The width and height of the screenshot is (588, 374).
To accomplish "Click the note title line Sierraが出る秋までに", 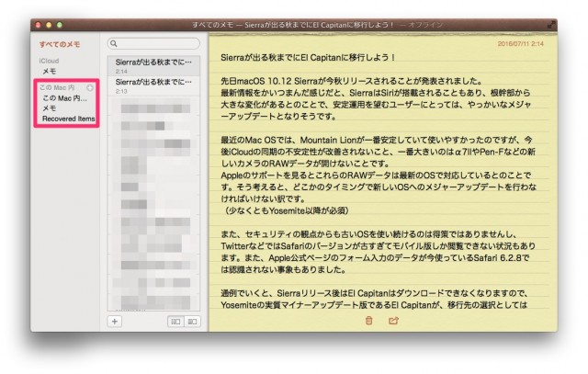I will pyautogui.click(x=308, y=58).
